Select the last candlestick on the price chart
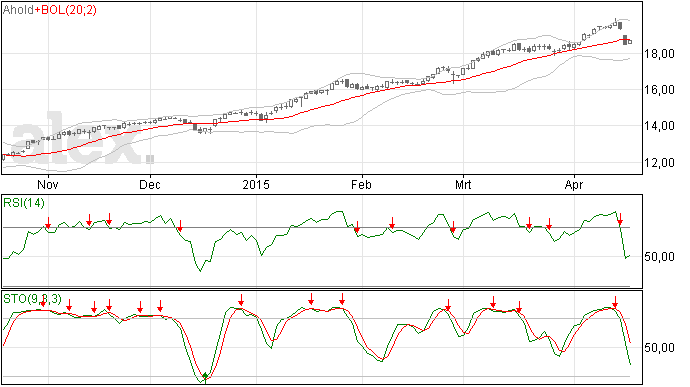690x387 pixels. coord(630,42)
